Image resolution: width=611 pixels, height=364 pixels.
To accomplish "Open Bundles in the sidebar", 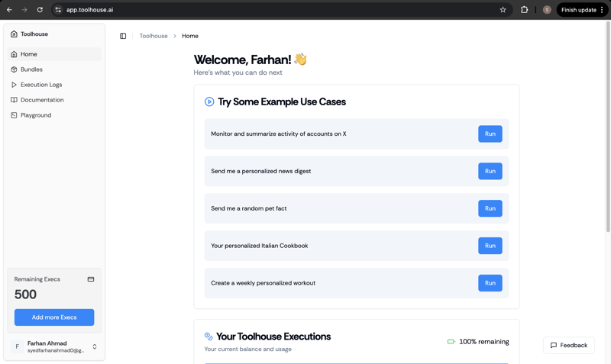I will pos(54,69).
